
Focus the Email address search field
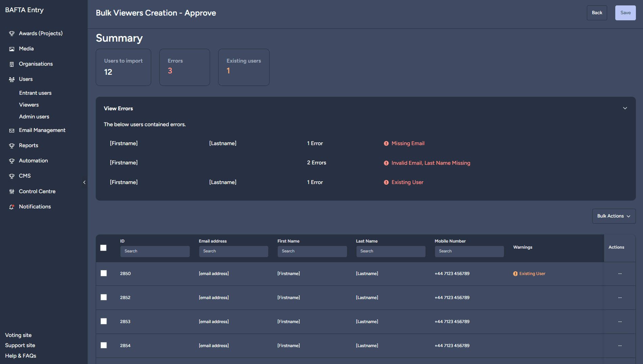(x=233, y=251)
